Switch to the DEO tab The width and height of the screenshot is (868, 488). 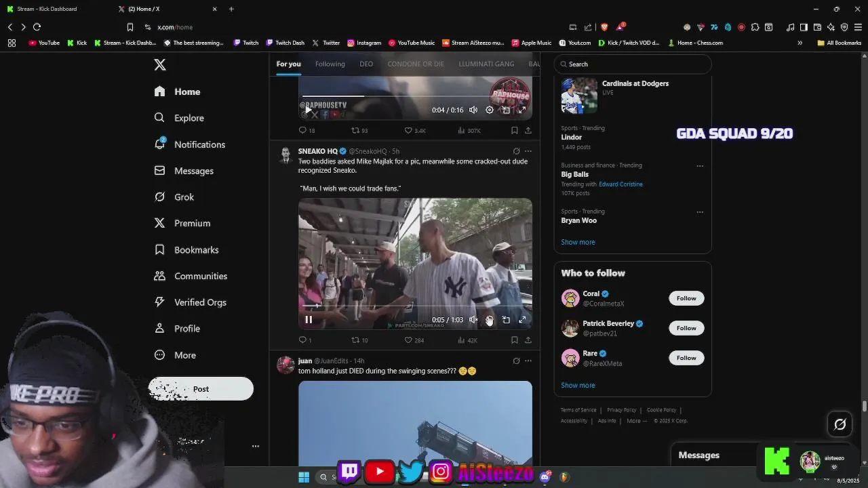[366, 64]
